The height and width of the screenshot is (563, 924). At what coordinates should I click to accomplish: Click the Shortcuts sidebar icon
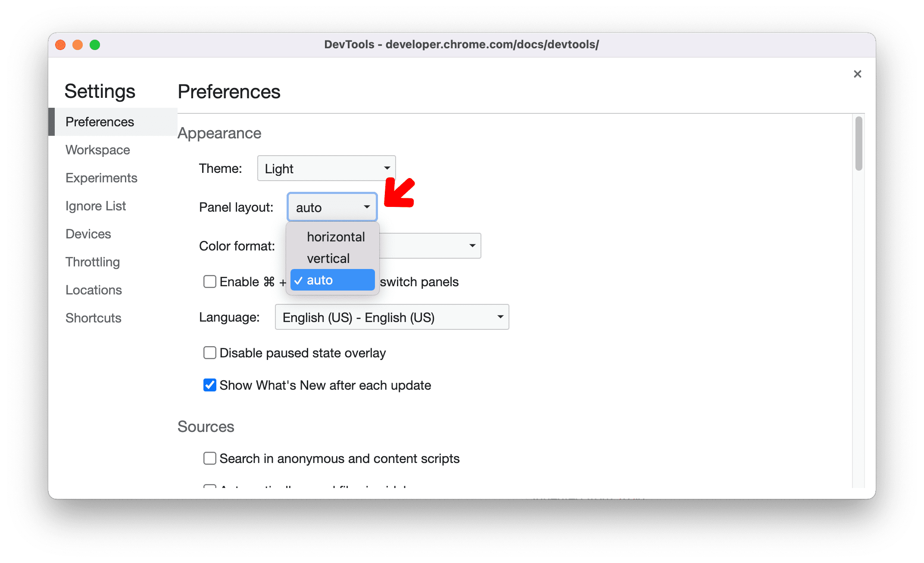coord(94,317)
